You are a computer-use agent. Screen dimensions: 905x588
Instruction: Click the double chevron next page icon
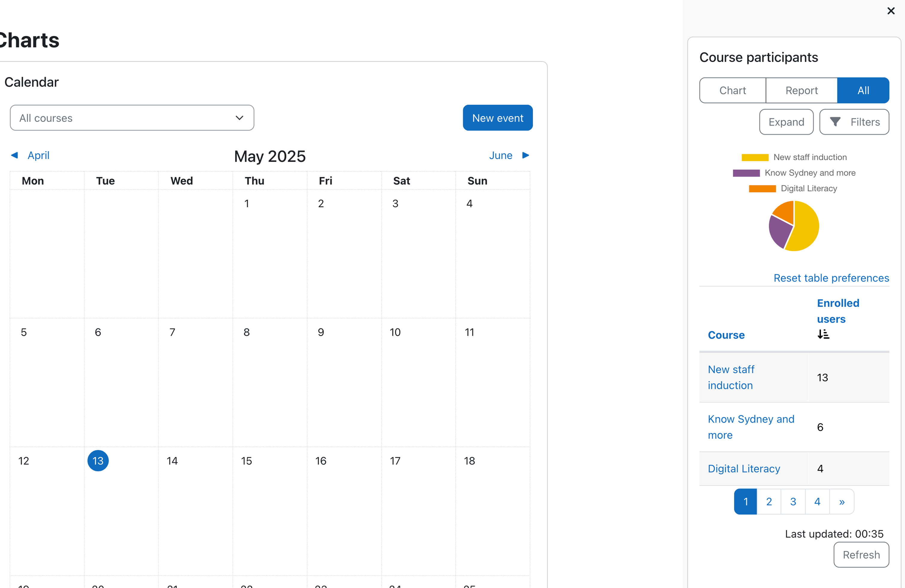842,502
